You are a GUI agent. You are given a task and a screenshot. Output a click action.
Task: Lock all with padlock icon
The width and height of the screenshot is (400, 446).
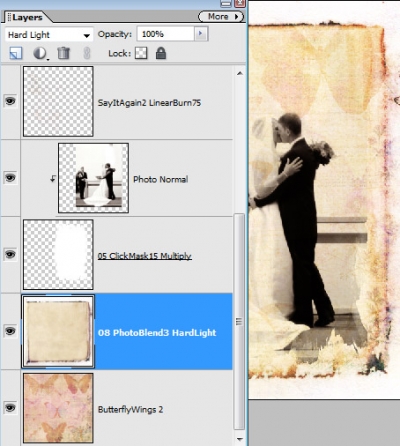coord(161,53)
